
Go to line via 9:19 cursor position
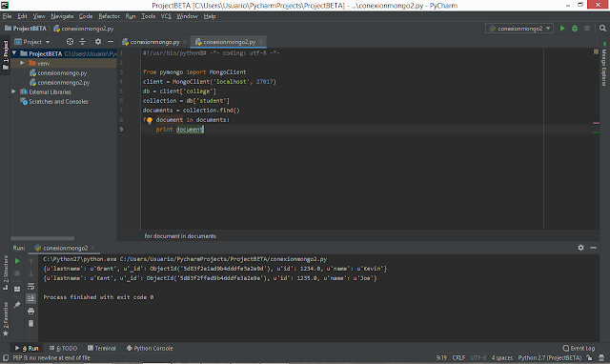(441, 357)
